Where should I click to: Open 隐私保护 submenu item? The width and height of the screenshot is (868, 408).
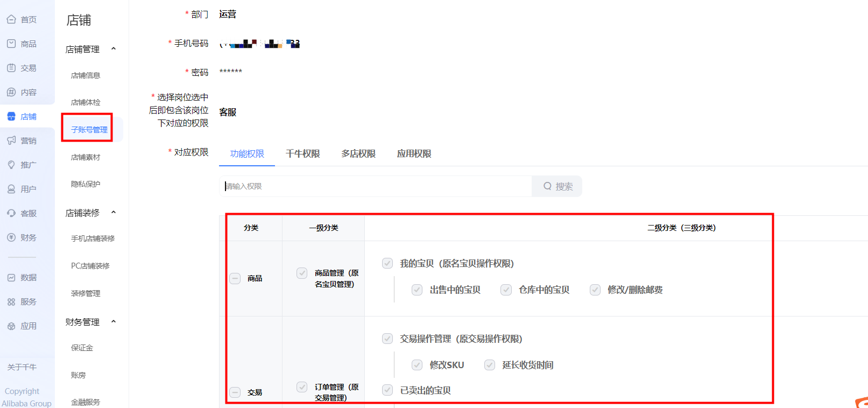coord(86,184)
